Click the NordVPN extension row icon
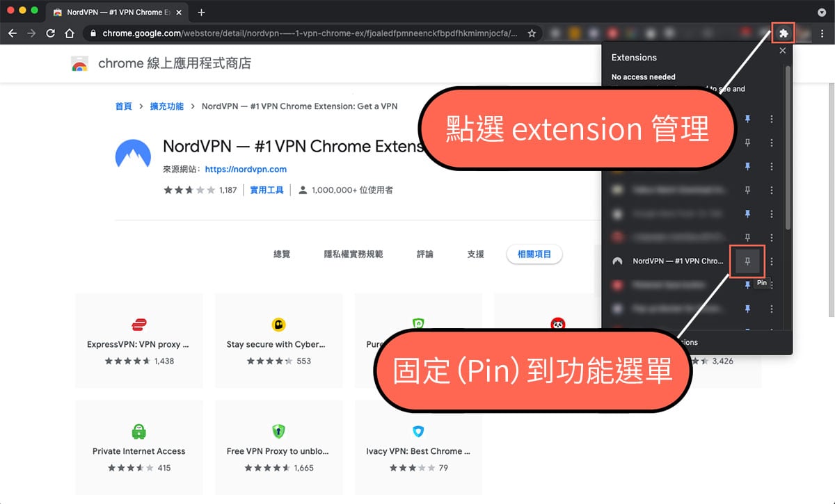The image size is (835, 504). pos(617,261)
